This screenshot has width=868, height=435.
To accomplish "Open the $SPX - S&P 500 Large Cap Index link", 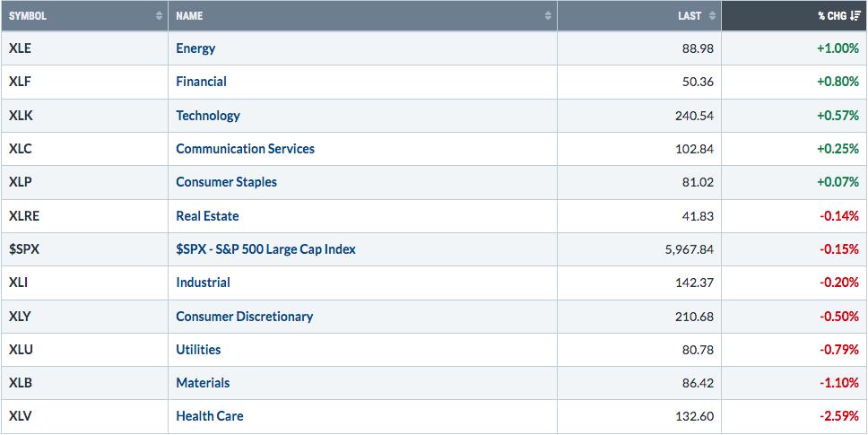I will coord(265,249).
